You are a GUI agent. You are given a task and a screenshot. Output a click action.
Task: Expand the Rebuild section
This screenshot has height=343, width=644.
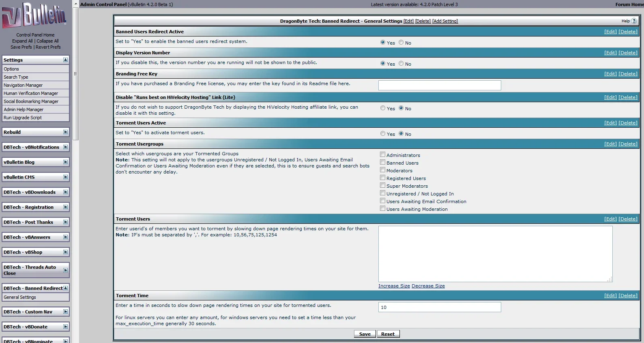[x=65, y=132]
